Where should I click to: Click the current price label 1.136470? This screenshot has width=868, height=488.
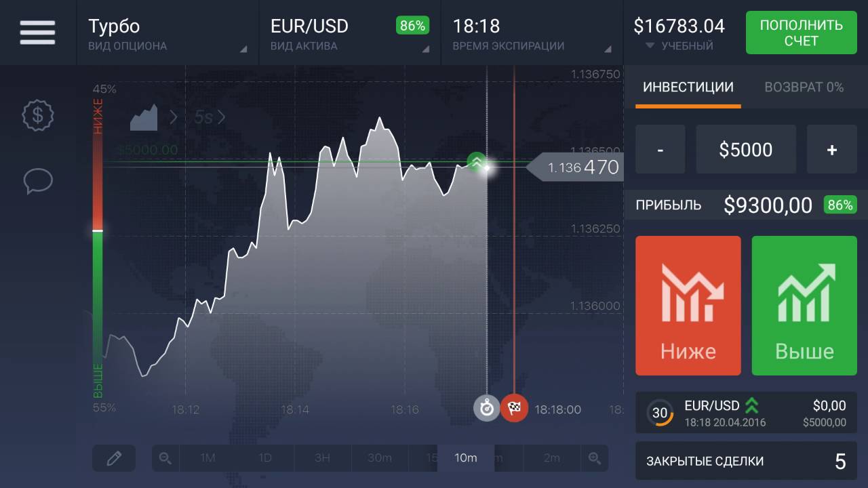[x=576, y=167]
